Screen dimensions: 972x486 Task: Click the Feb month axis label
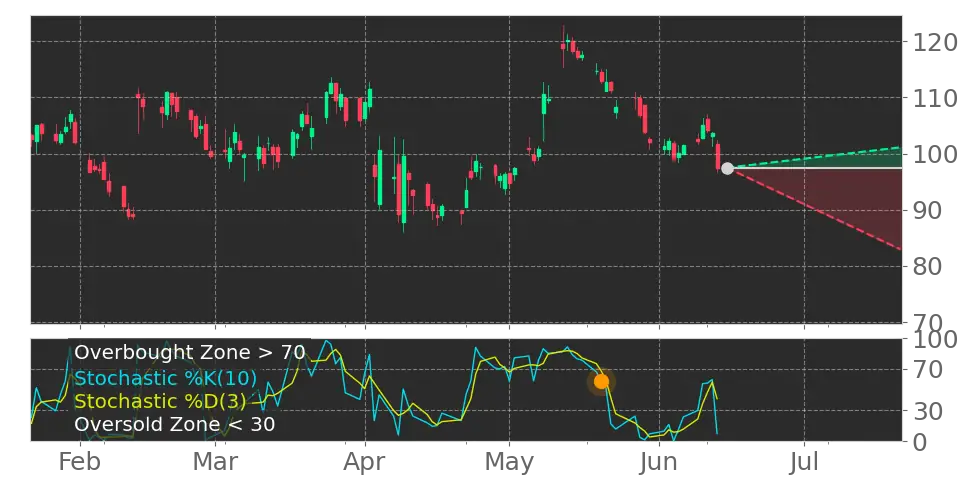point(80,462)
